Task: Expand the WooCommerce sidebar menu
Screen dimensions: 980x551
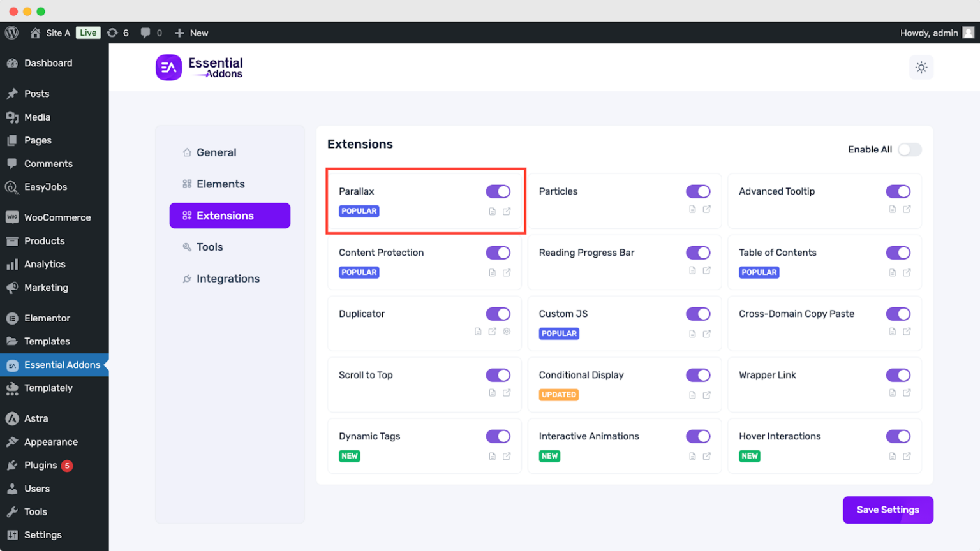Action: [x=57, y=217]
